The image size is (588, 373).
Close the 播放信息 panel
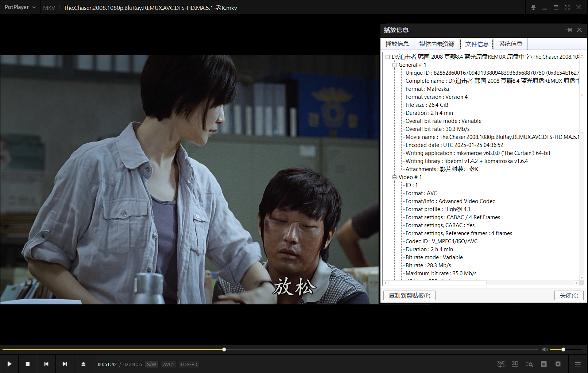579,30
